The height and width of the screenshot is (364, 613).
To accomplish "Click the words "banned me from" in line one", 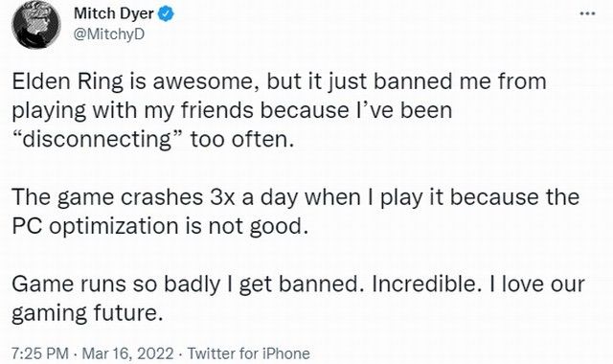I will pos(460,81).
